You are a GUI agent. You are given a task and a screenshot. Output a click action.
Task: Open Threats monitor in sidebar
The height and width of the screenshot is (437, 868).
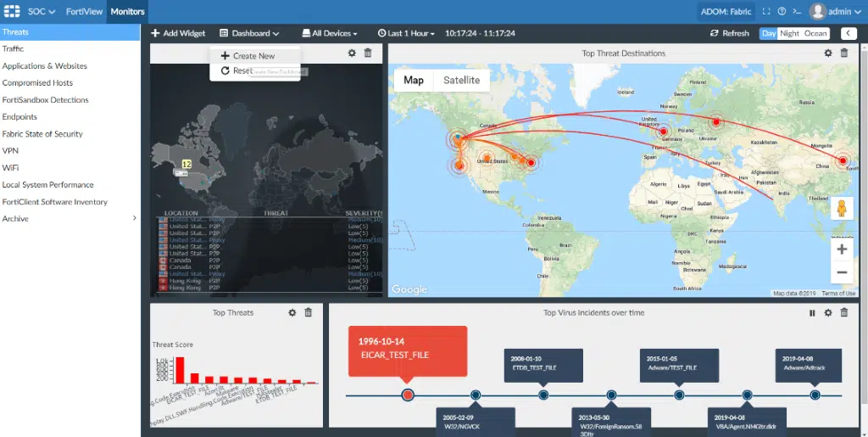click(x=70, y=32)
